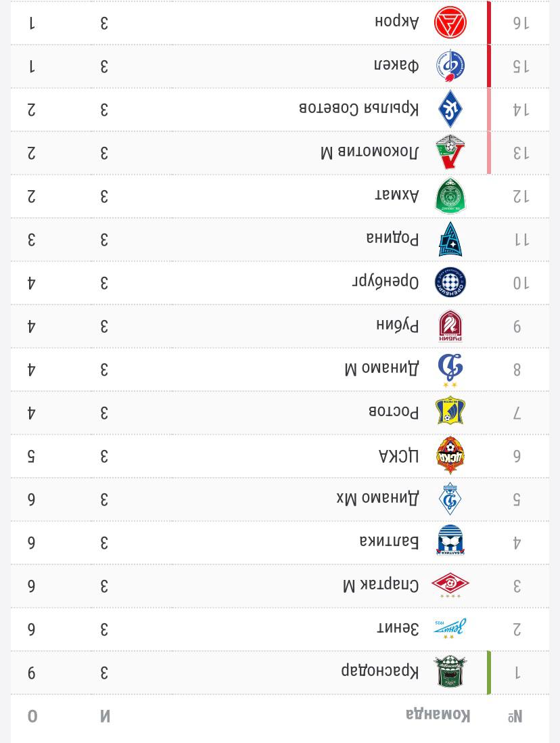The height and width of the screenshot is (743, 560).
Task: Open the Локомотив М team name
Action: [369, 152]
